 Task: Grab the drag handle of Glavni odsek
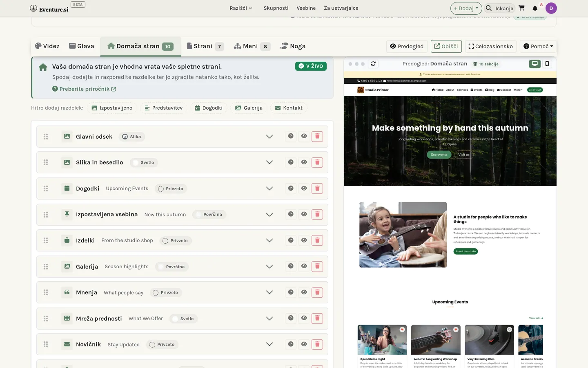(46, 137)
